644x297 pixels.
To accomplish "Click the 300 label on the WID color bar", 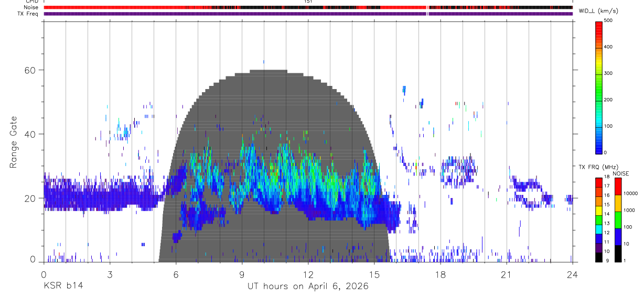I will click(608, 73).
